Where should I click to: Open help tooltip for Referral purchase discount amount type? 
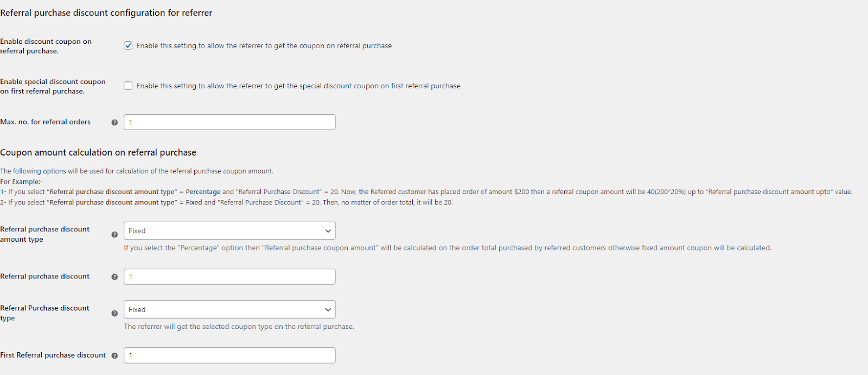(x=114, y=235)
